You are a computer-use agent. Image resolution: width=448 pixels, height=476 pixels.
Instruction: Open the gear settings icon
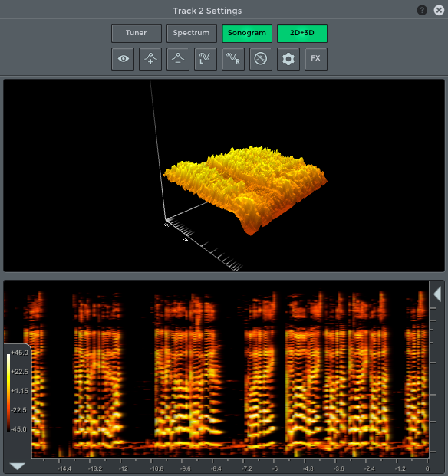(x=288, y=58)
